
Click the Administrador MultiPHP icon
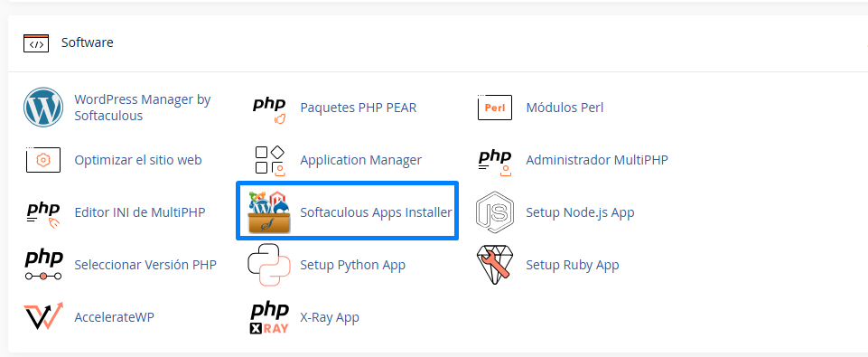pos(495,163)
